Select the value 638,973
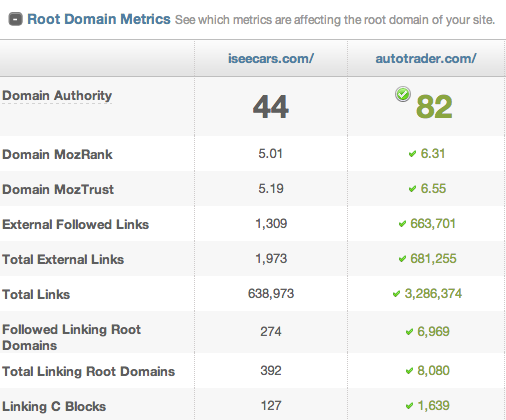The width and height of the screenshot is (506, 420). pos(271,294)
